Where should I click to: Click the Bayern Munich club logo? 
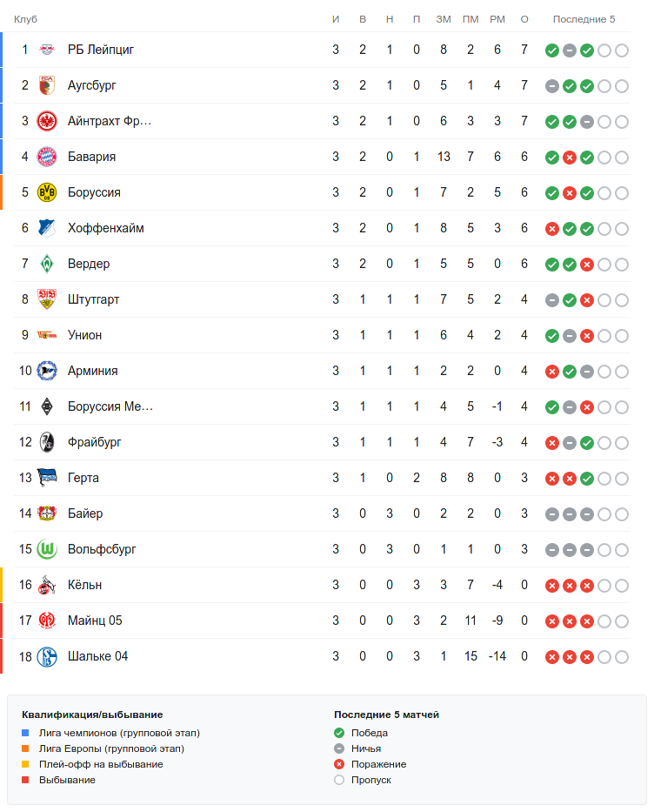(x=47, y=158)
